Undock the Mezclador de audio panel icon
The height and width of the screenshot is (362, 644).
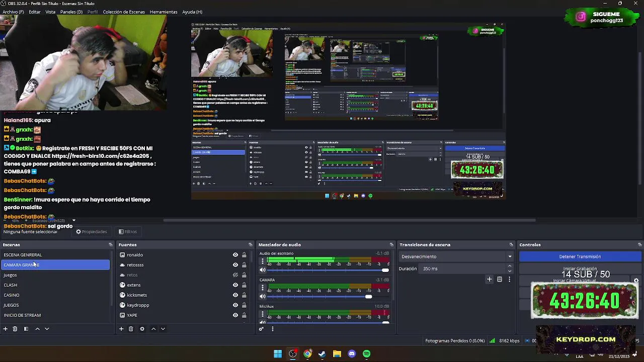tap(391, 245)
